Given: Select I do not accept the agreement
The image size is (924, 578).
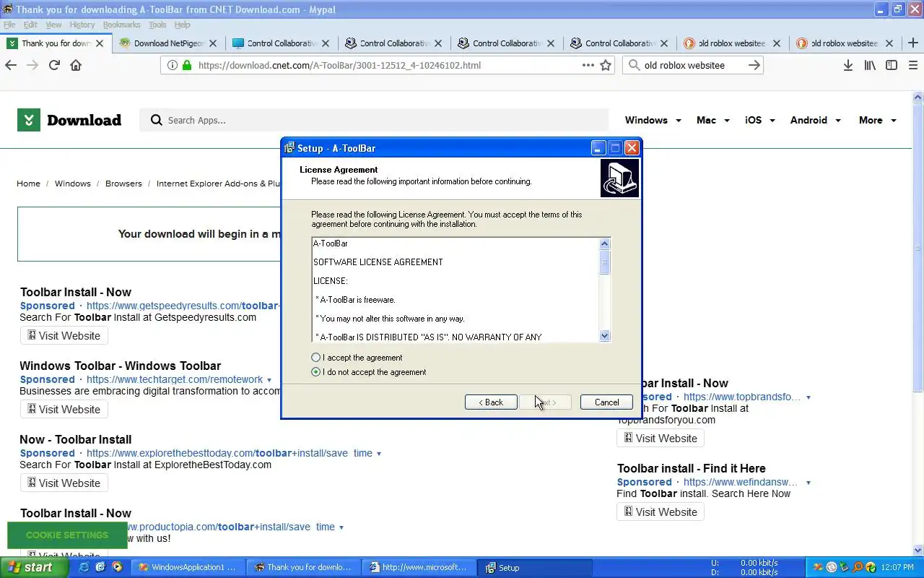Looking at the screenshot, I should pyautogui.click(x=369, y=372).
